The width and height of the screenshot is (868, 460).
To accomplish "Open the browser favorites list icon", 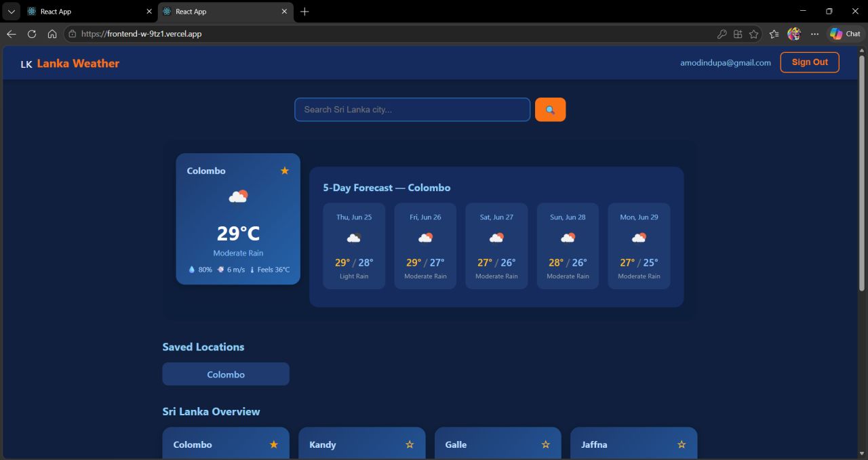I will 774,34.
